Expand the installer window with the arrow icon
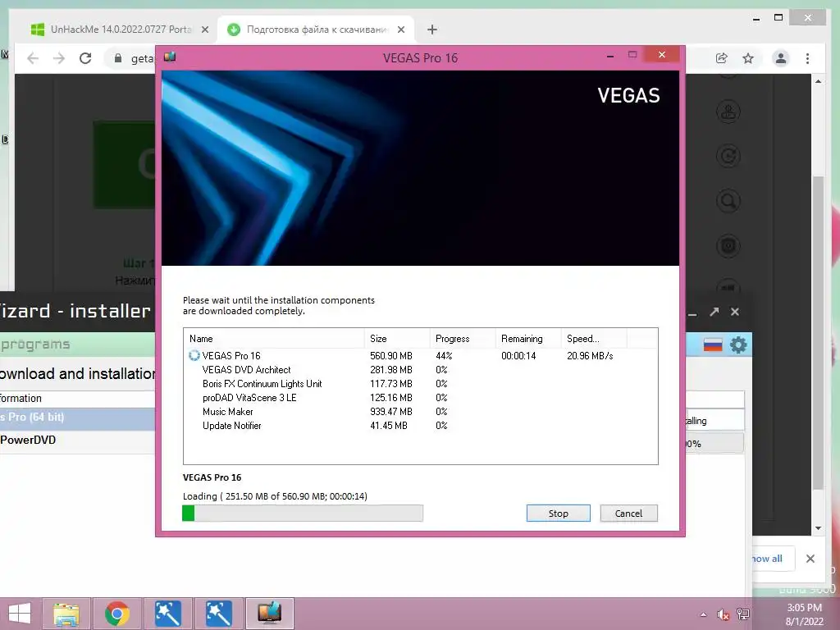This screenshot has height=630, width=840. click(x=714, y=312)
